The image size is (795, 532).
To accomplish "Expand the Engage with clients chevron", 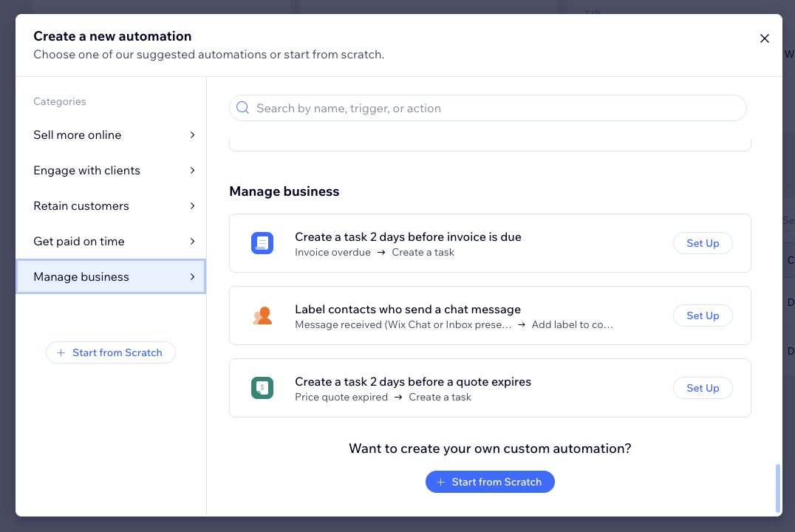I will [x=192, y=171].
